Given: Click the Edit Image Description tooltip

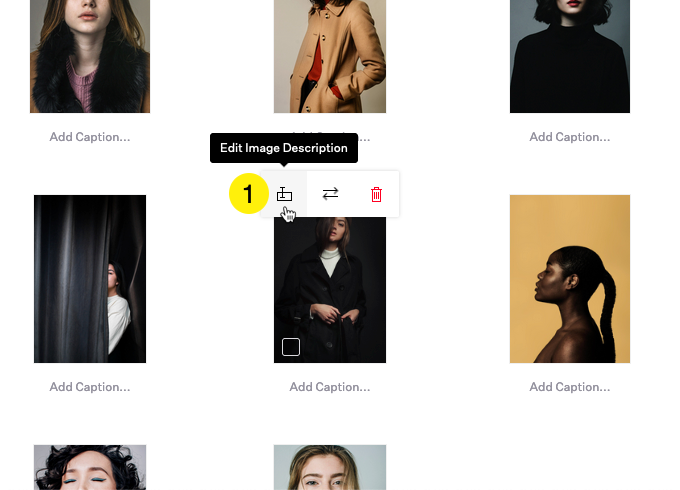Looking at the screenshot, I should pos(284,148).
